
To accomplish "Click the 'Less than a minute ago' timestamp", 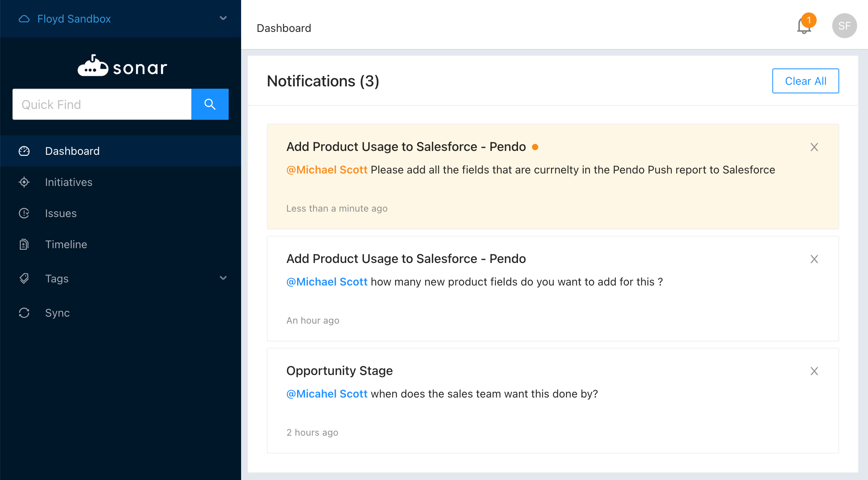I will tap(337, 208).
